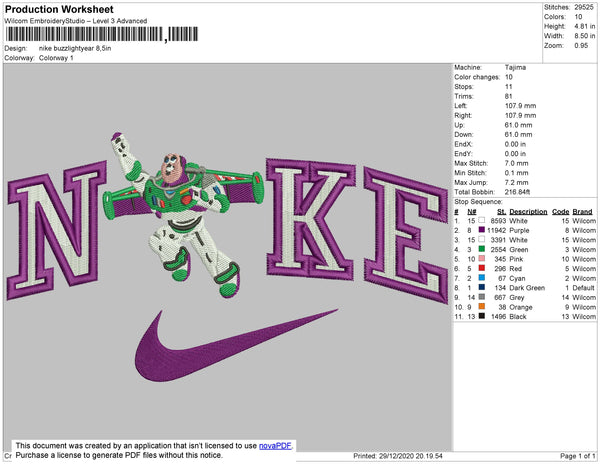
Task: Click the Stops value '11'
Action: (509, 87)
